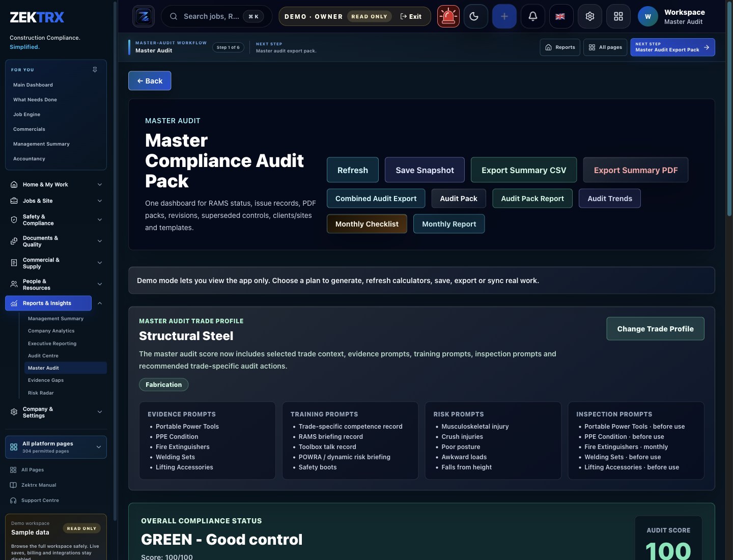This screenshot has width=733, height=560.
Task: Expand the Safety & Compliance section
Action: [x=100, y=220]
